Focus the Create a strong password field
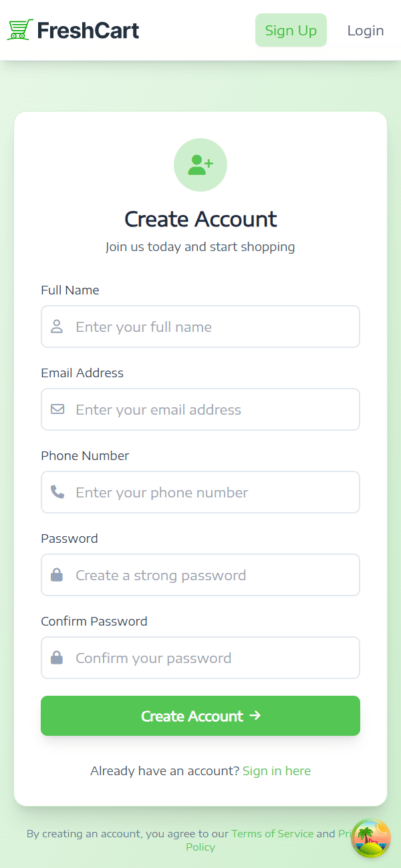This screenshot has width=401, height=868. (x=214, y=575)
